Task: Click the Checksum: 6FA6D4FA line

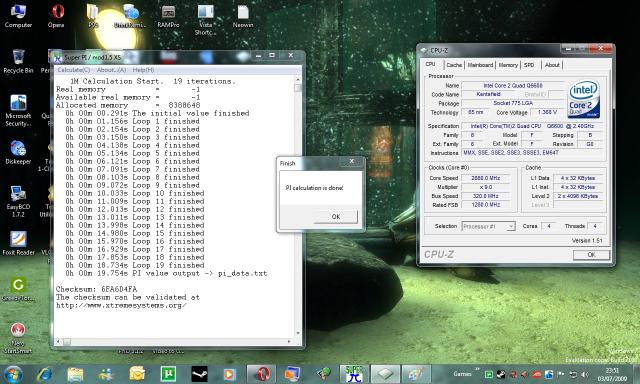Action: click(96, 289)
